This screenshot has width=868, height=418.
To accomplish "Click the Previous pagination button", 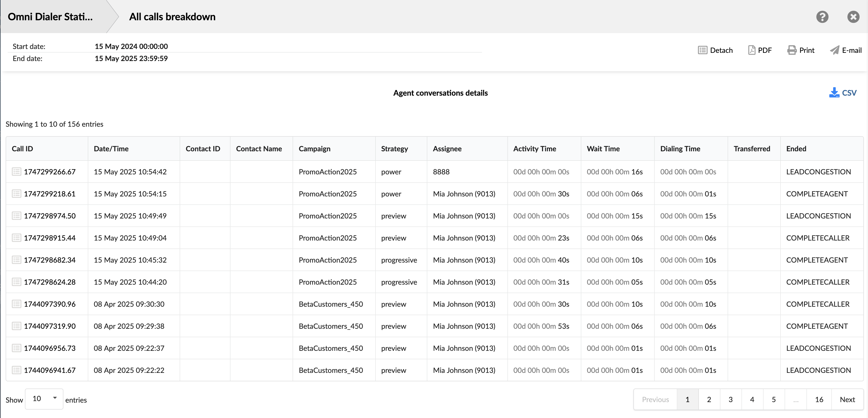I will 655,399.
